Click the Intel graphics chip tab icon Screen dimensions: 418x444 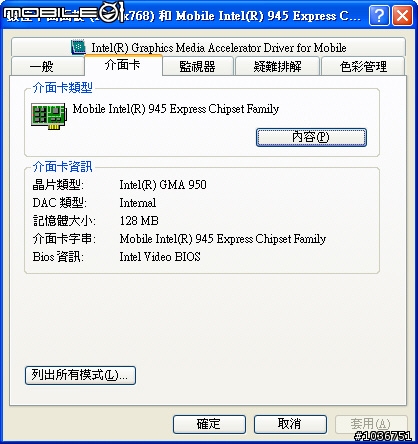pyautogui.click(x=78, y=47)
